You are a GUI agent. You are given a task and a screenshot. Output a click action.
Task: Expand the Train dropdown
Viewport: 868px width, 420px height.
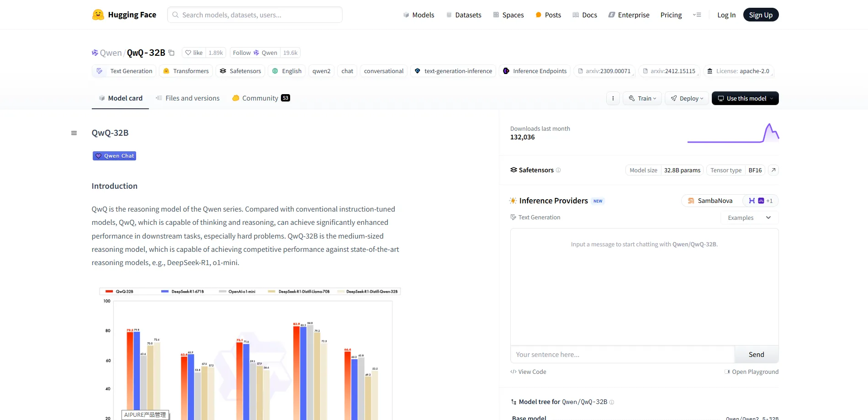point(642,98)
